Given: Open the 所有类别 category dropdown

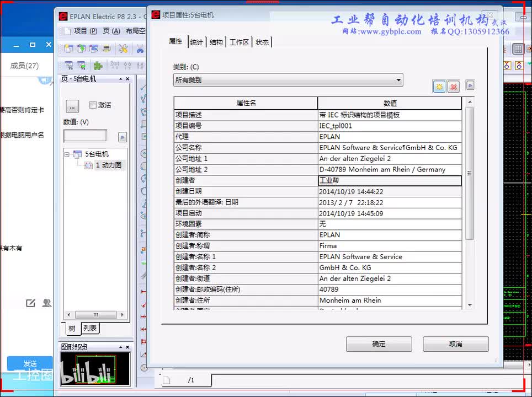Looking at the screenshot, I should 288,80.
